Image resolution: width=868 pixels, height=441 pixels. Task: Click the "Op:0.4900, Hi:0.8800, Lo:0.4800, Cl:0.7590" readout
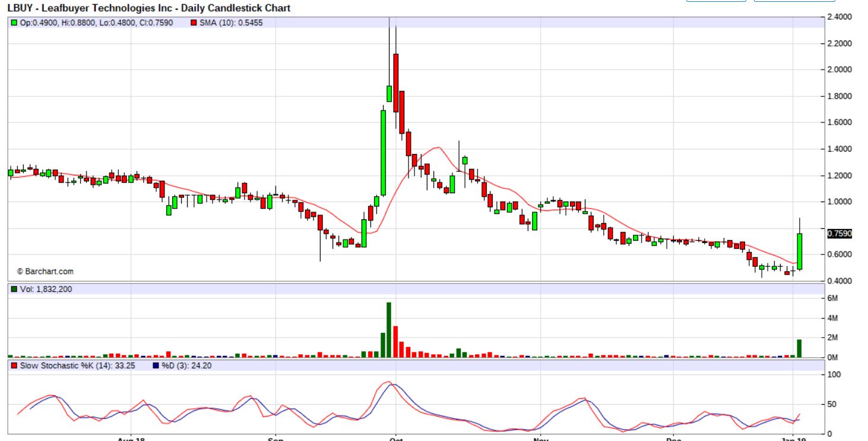point(97,23)
